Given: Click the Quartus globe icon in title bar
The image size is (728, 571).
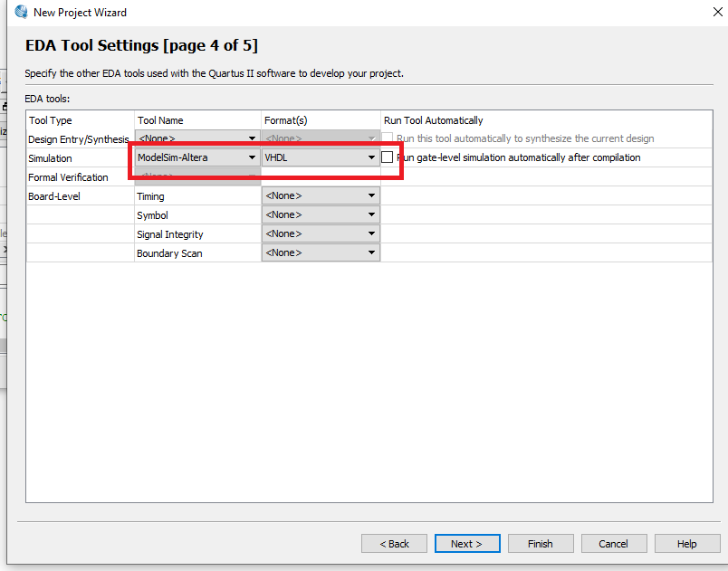Looking at the screenshot, I should point(21,12).
